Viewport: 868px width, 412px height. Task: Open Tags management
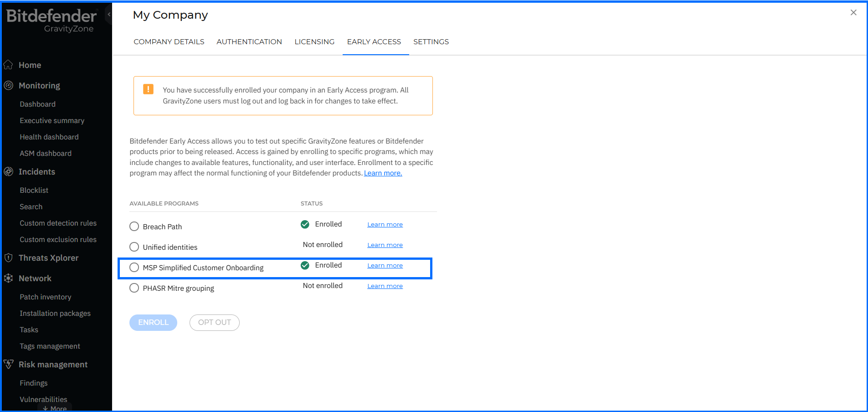click(x=50, y=346)
